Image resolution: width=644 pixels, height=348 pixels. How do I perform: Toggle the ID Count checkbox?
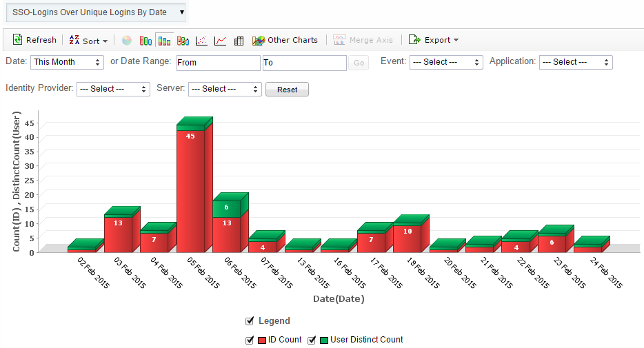[x=250, y=340]
